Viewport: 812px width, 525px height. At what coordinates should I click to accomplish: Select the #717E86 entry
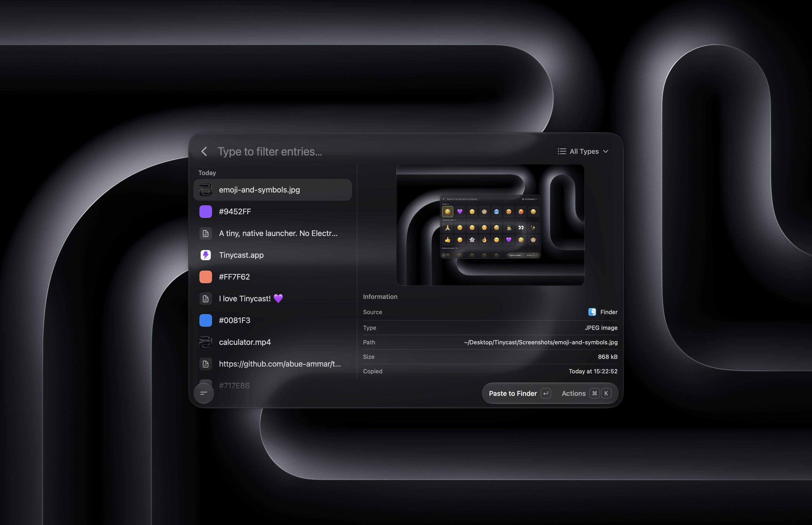coord(272,385)
